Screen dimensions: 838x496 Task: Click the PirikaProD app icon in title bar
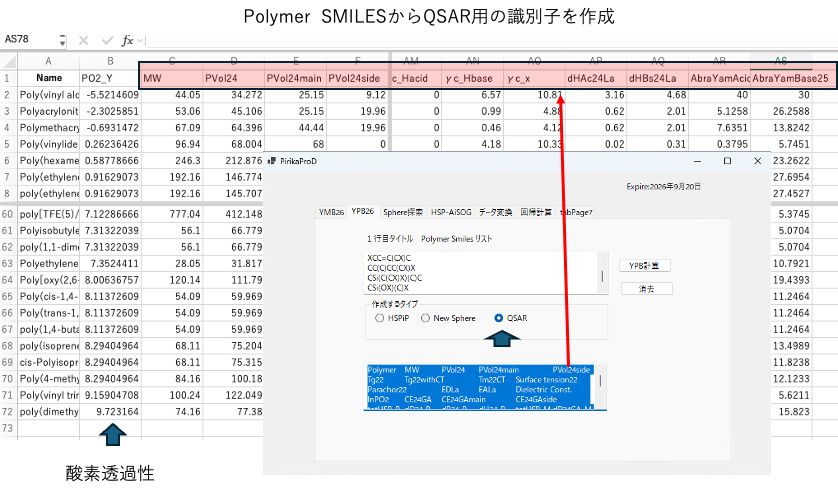[270, 160]
